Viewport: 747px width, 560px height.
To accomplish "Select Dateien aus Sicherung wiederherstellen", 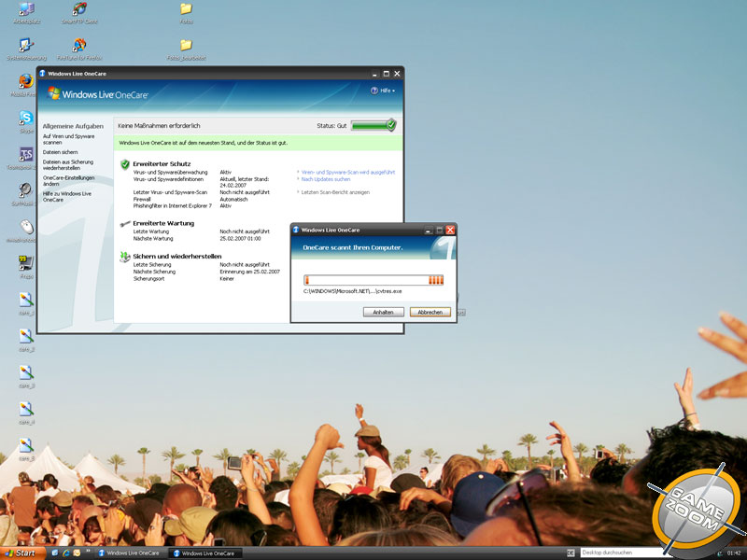I will tap(68, 165).
